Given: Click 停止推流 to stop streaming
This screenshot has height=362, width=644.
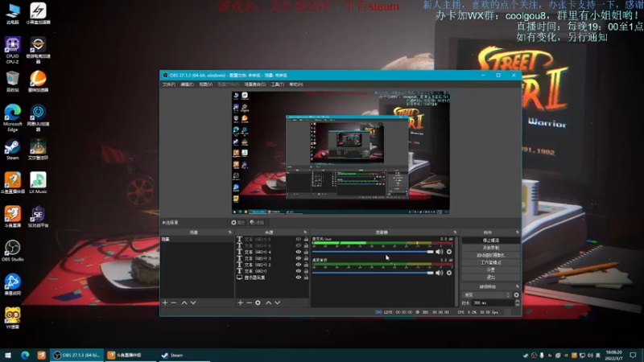Looking at the screenshot, I should tap(491, 241).
